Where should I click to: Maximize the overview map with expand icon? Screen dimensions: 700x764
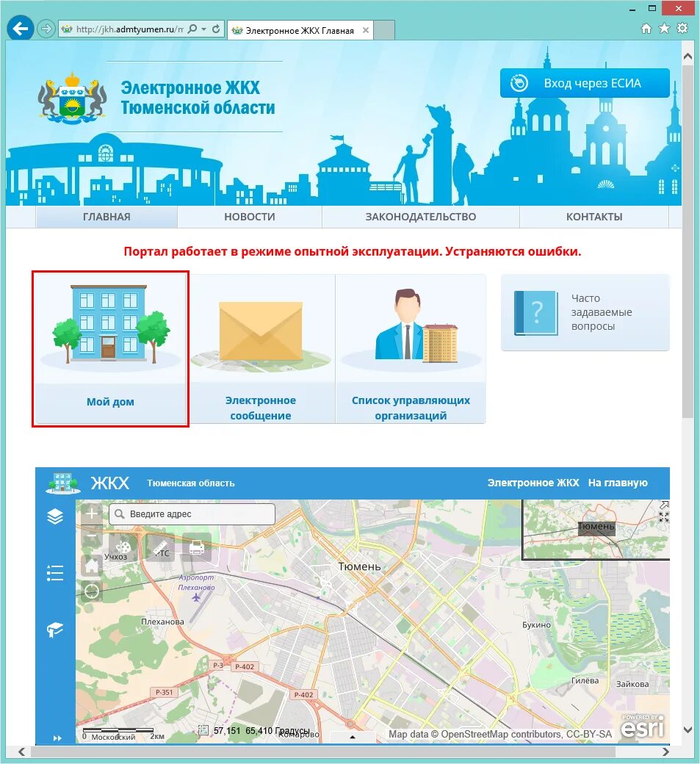pos(663,517)
